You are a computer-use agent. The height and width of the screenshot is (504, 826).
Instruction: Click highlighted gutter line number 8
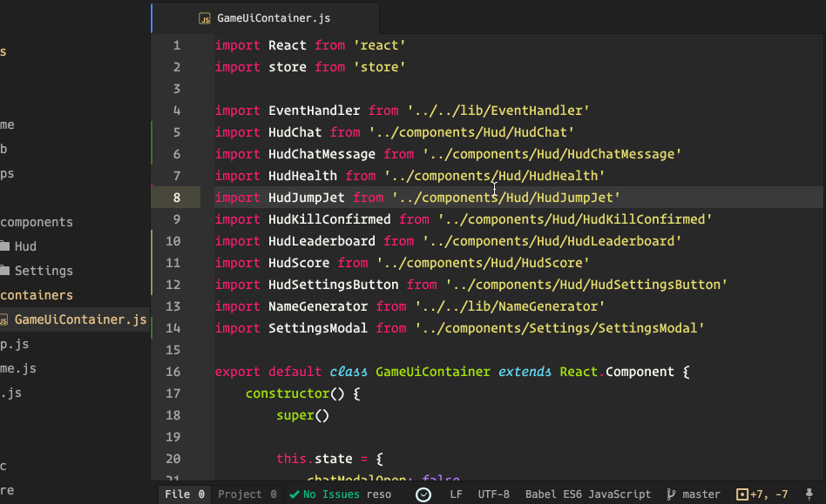tap(177, 198)
